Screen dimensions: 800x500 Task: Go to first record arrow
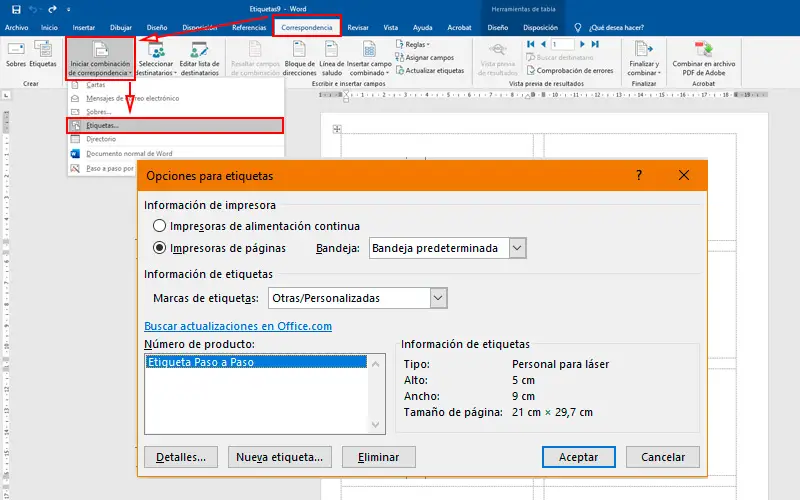click(531, 44)
